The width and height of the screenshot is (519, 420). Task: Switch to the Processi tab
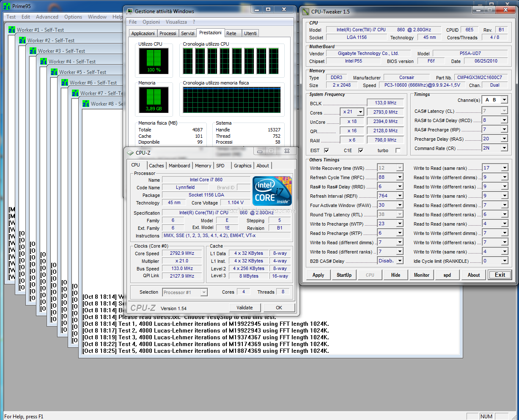(168, 33)
